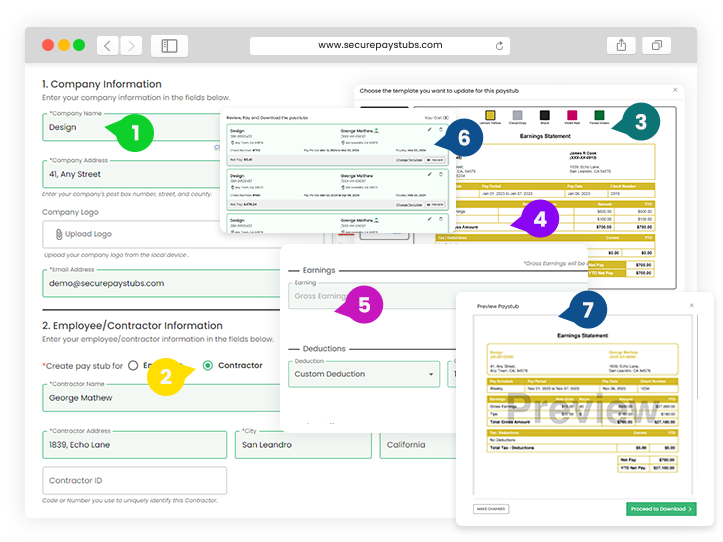Screen dimensions: 723x542
Task: Pick the Violet Red template color
Action: pos(572,115)
